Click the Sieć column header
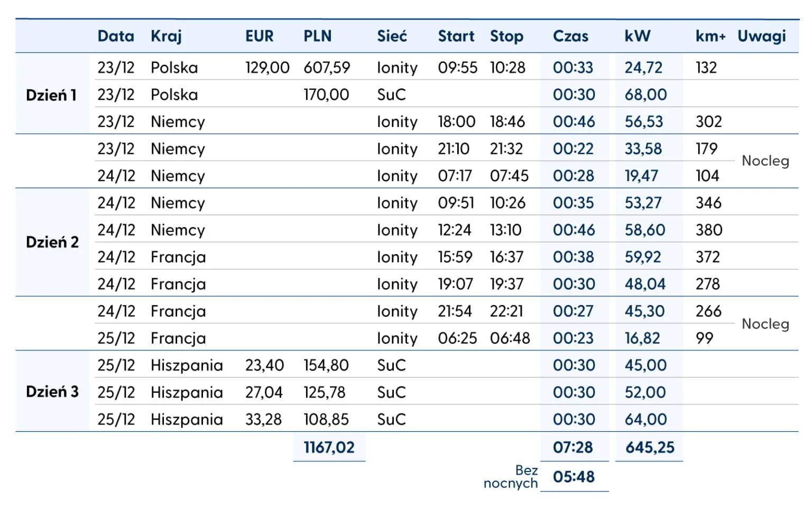The height and width of the screenshot is (508, 812). coord(392,36)
